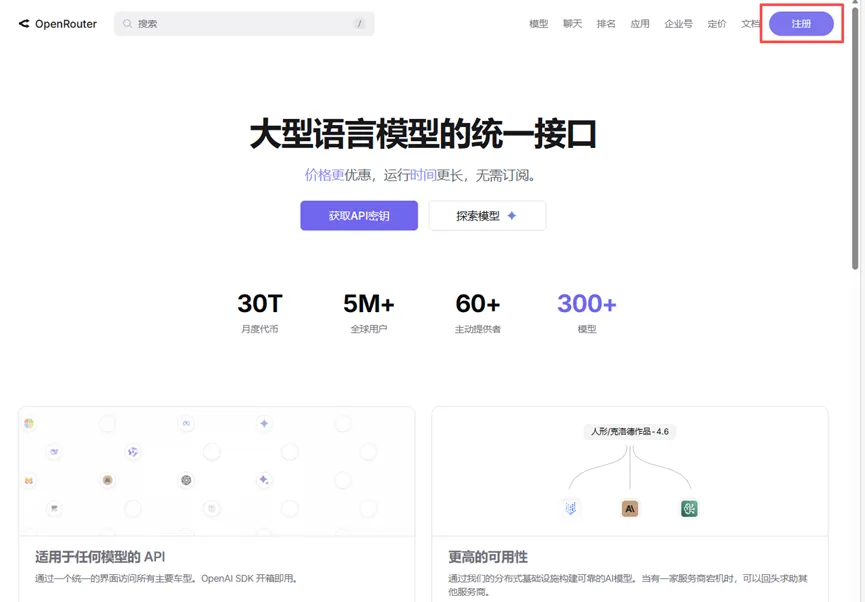Screen dimensions: 865x602
Task: Click the 适用于任何模型的 API card title
Action: [100, 557]
